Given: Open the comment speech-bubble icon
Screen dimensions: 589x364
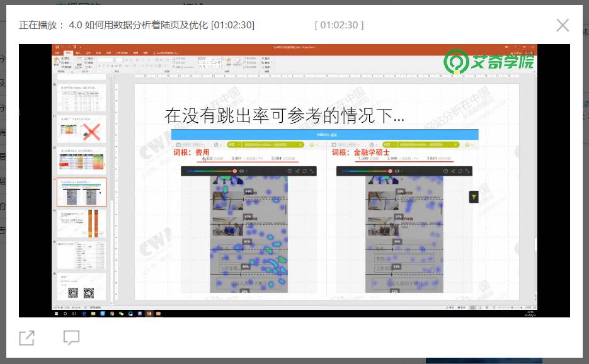Looking at the screenshot, I should click(x=71, y=338).
